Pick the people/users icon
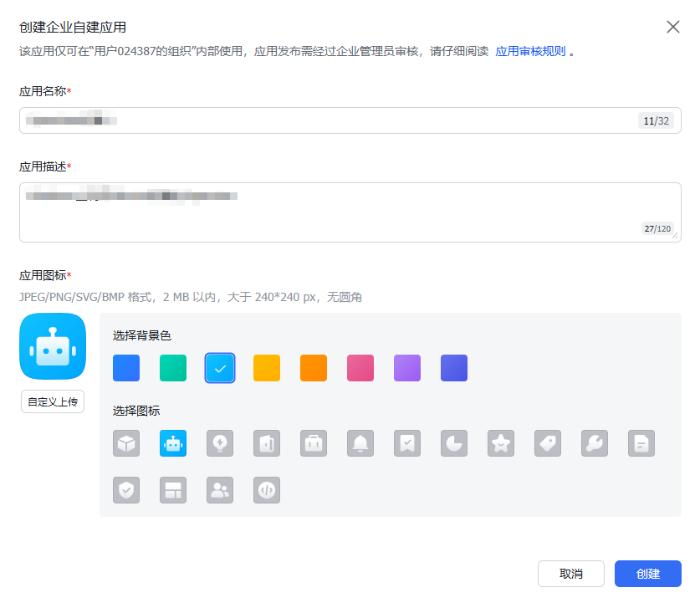 coord(220,490)
